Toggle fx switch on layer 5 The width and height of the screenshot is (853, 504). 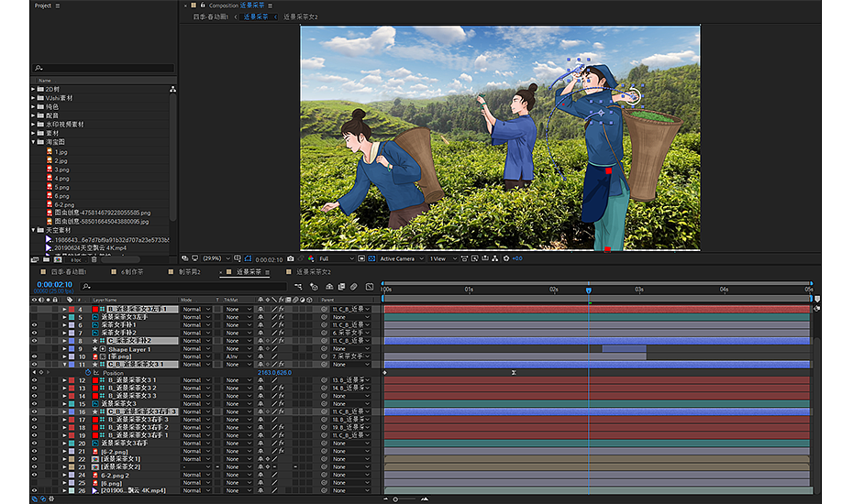282,317
